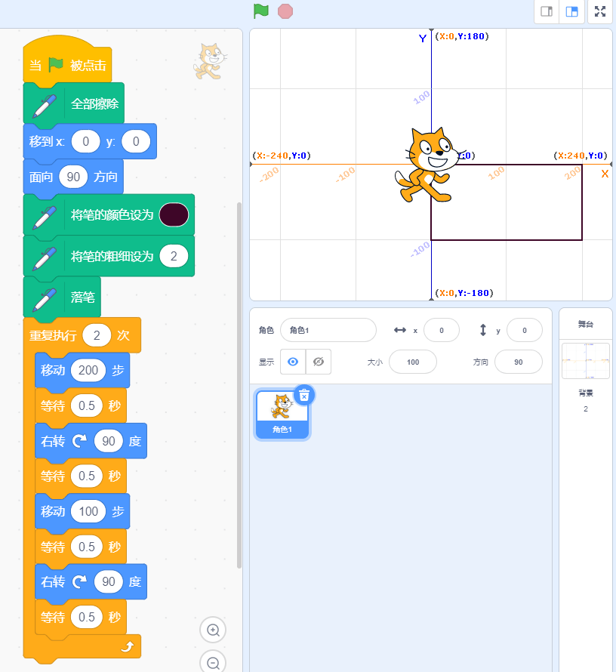Screen dimensions: 616x672
Task: Click the 90 value in 面向 block
Action: 73,177
